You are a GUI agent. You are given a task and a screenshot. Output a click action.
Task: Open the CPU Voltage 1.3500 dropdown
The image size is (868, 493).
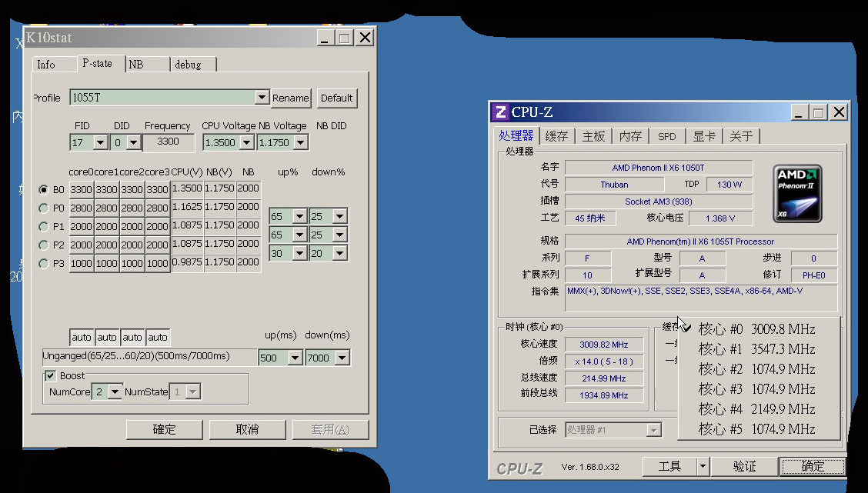coord(247,143)
